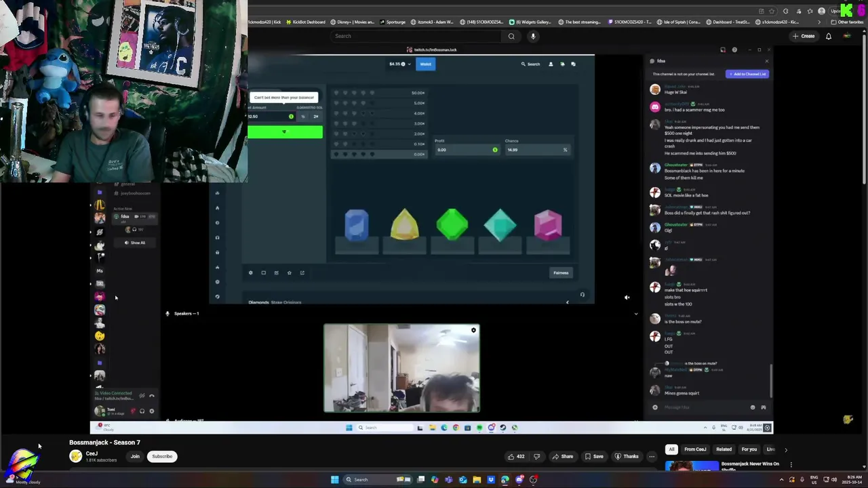
Task: Click the blue gem in Diamonds
Action: [x=357, y=225]
